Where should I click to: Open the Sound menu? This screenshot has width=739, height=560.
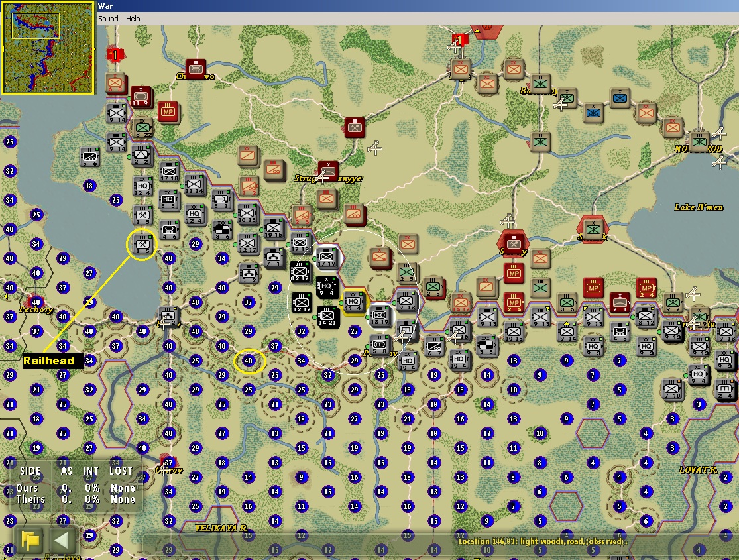pyautogui.click(x=108, y=19)
